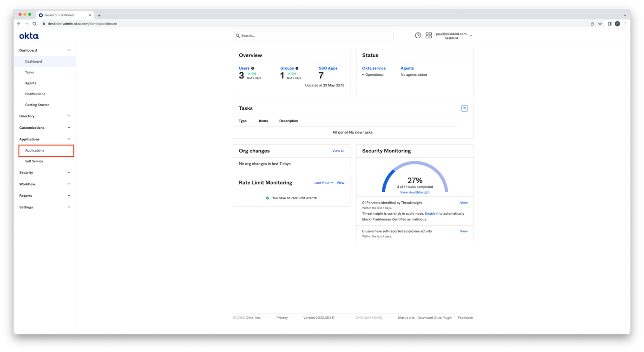The width and height of the screenshot is (644, 352).
Task: Open the account menu for paul@deskbird.com
Action: point(453,36)
